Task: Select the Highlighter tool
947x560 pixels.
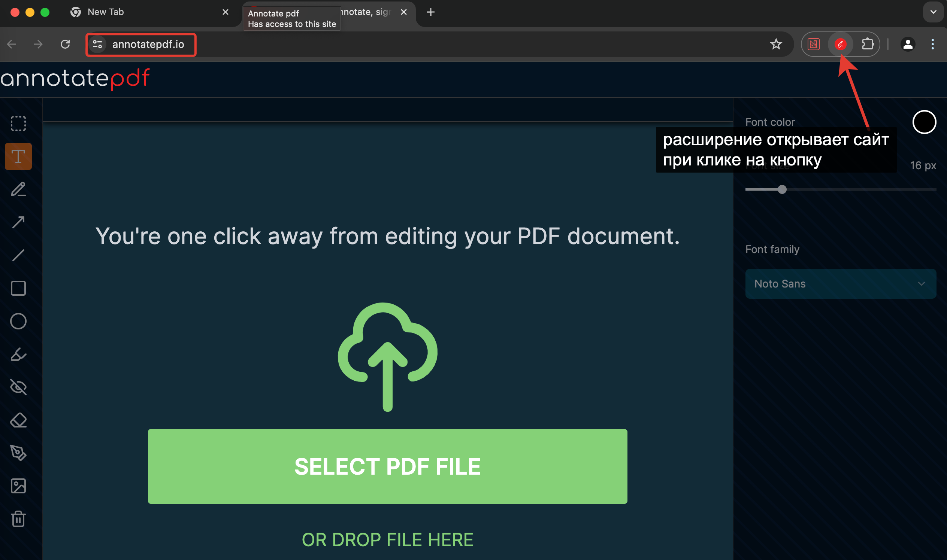Action: point(18,354)
